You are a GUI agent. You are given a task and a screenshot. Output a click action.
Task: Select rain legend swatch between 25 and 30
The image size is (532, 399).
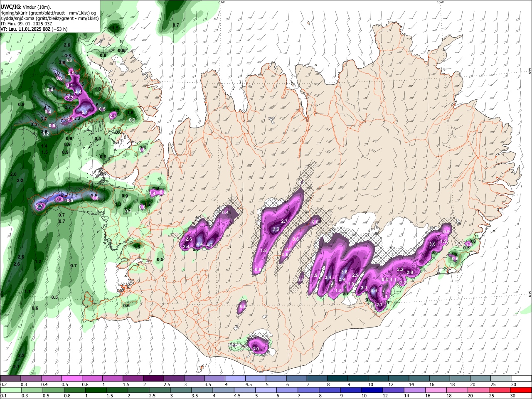click(x=500, y=390)
